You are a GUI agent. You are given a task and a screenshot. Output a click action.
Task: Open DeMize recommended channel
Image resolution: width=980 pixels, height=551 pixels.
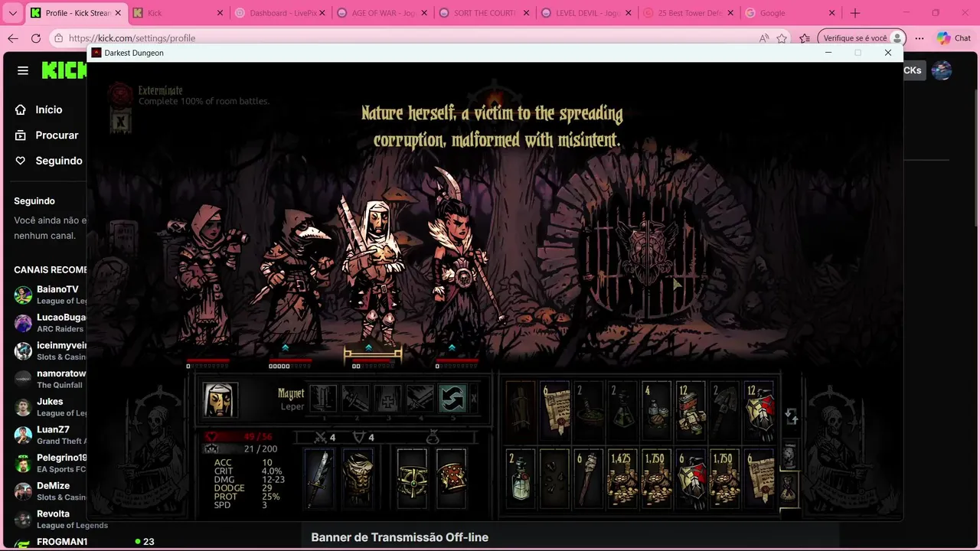click(50, 491)
